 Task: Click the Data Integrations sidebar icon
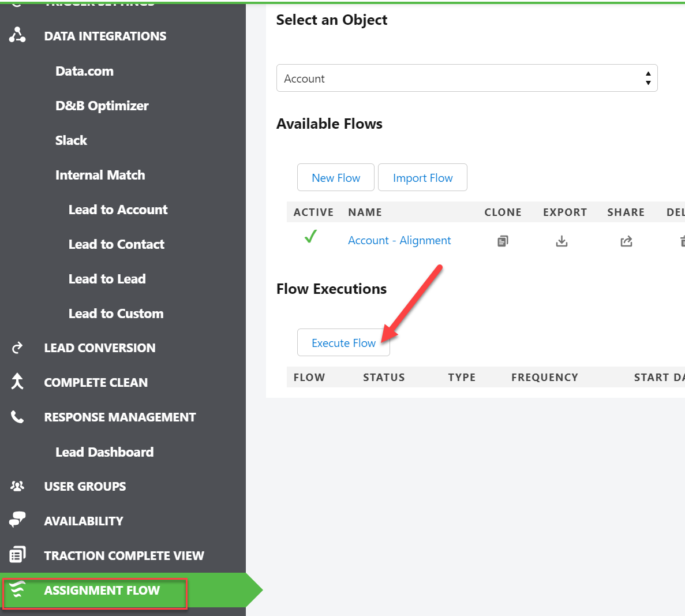[17, 36]
